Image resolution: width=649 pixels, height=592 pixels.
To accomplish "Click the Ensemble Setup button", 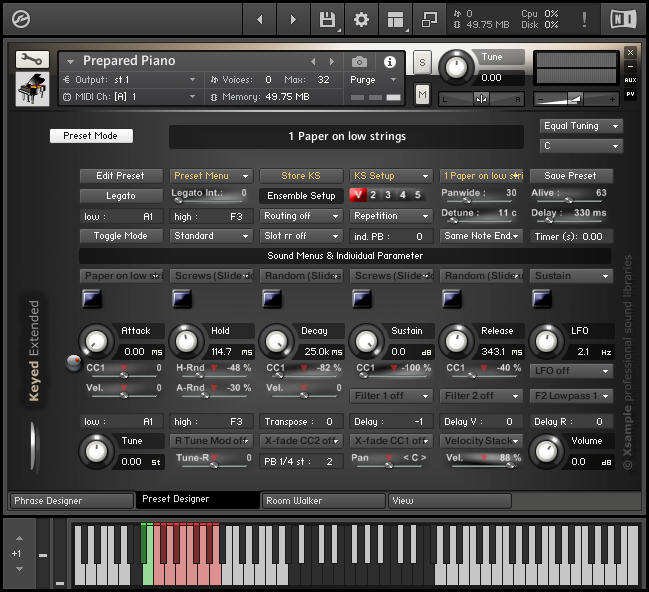I will 301,196.
